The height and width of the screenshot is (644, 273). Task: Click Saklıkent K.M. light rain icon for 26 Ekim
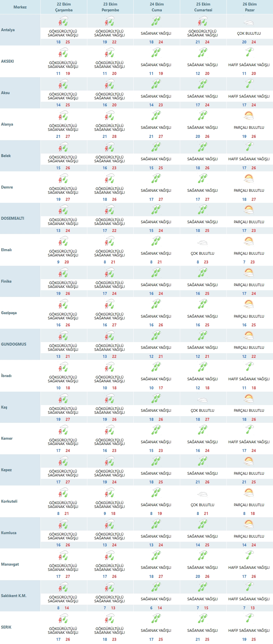[249, 587]
